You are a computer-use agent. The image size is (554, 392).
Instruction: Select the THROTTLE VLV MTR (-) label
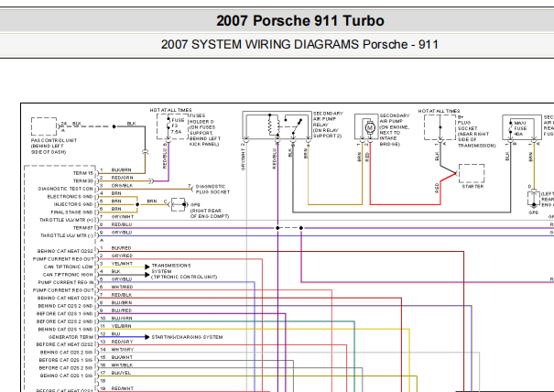click(x=67, y=235)
